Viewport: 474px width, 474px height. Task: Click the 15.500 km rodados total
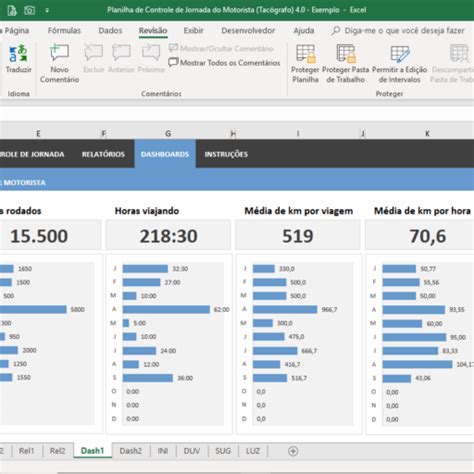pyautogui.click(x=39, y=236)
